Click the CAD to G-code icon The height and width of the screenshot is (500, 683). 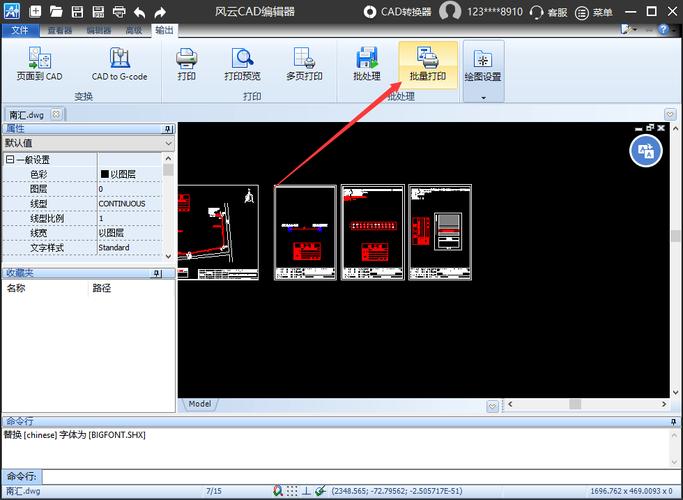click(x=119, y=64)
